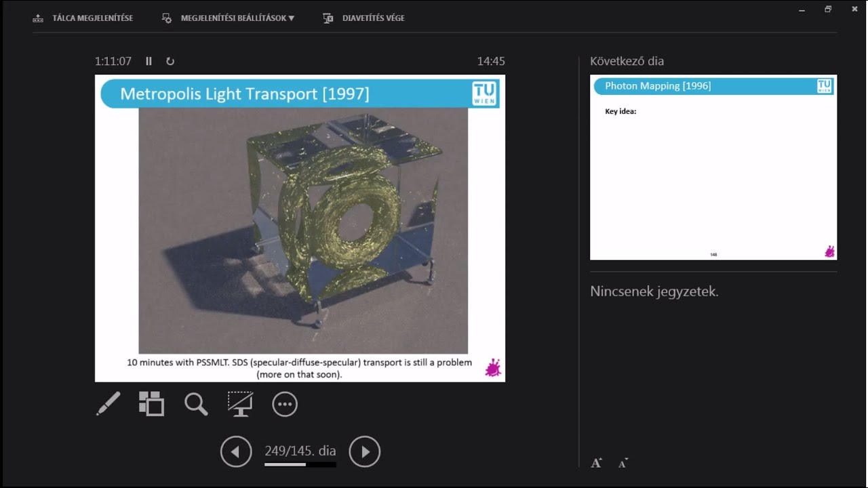The image size is (868, 488).
Task: Restart the presentation timer
Action: (170, 61)
